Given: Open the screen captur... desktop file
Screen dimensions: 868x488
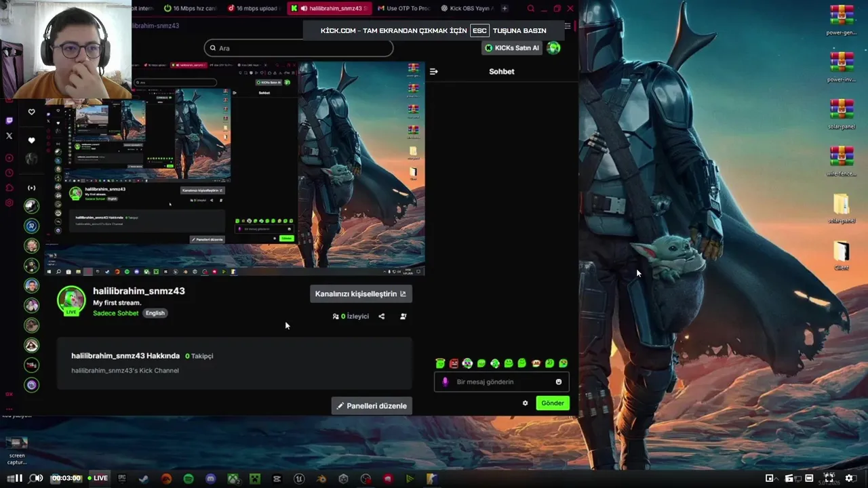Looking at the screenshot, I should click(17, 451).
